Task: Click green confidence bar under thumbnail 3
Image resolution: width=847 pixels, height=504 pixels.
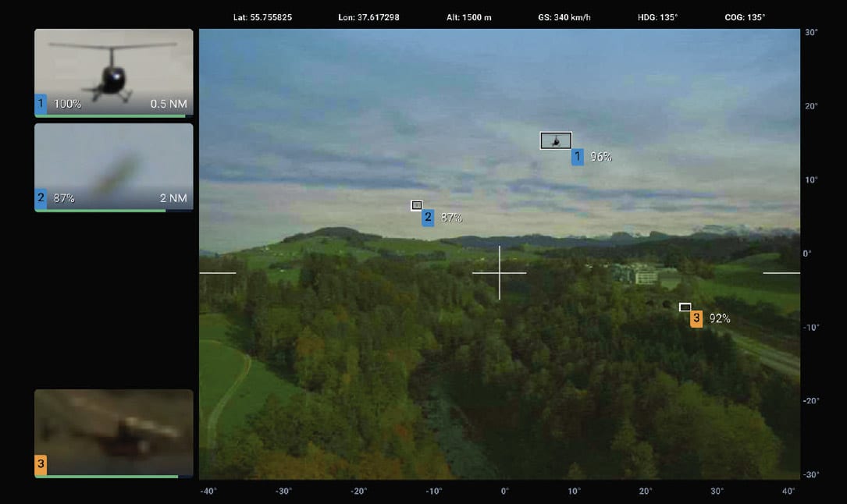Action: 106,477
